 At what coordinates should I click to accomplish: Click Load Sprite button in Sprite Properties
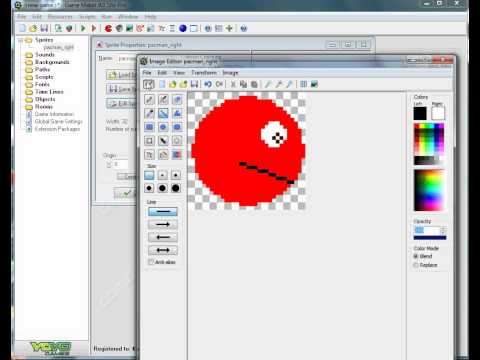click(121, 75)
